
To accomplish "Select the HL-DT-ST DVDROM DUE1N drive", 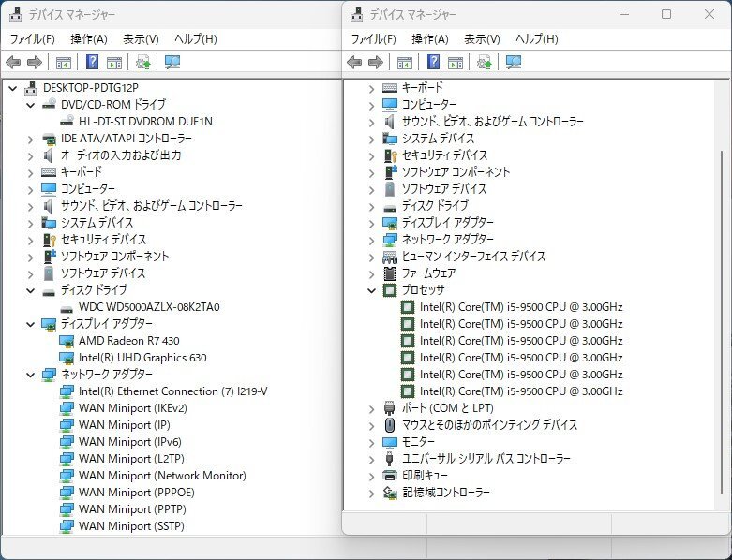I will pos(145,122).
